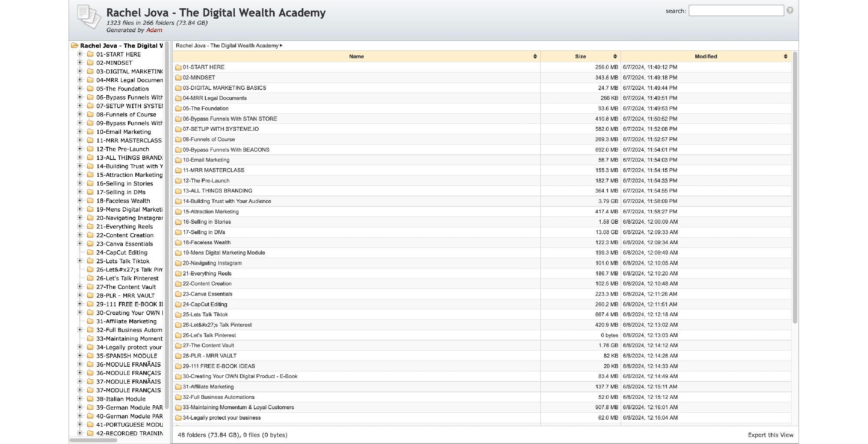Image resolution: width=868 pixels, height=444 pixels.
Task: Click tree folder icon for 21-Everything Reels
Action: 90,226
